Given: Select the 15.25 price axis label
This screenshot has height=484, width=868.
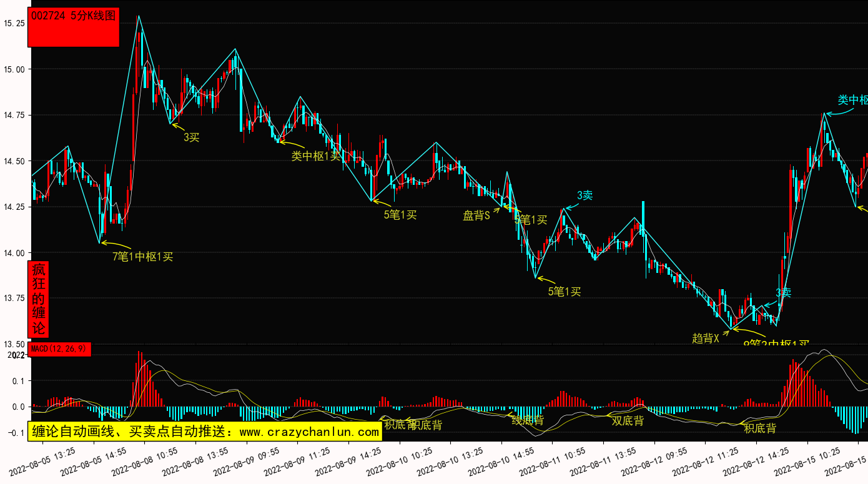Looking at the screenshot, I should (14, 23).
